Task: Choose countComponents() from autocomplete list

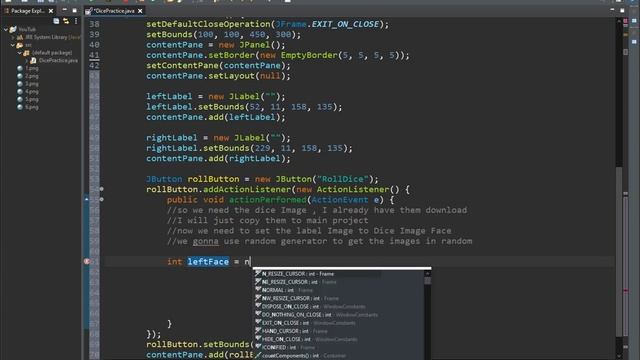Action: [x=338, y=356]
